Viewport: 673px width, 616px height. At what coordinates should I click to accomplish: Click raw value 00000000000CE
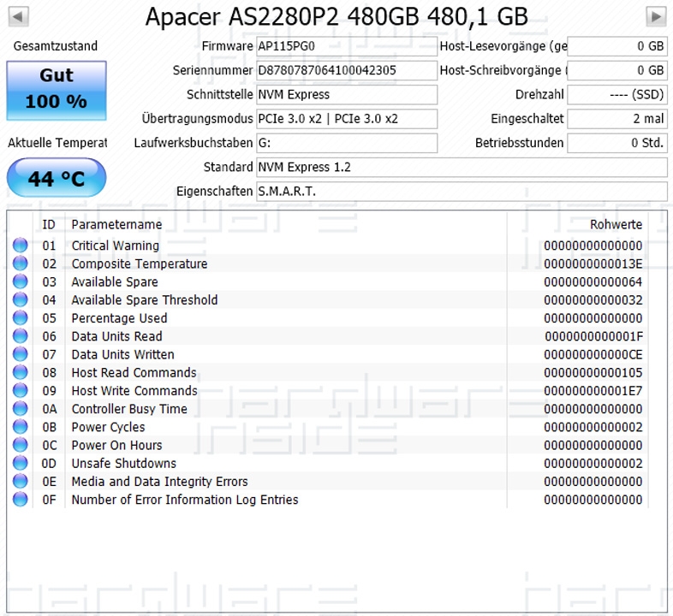point(593,354)
